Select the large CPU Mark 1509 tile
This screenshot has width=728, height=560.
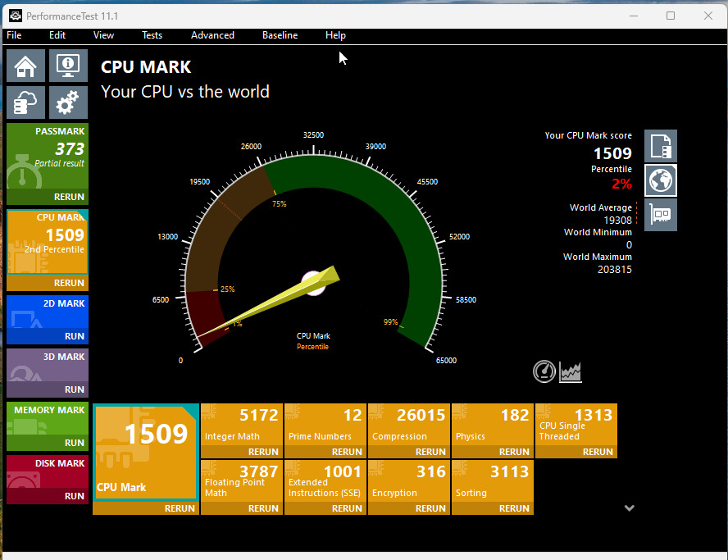(146, 453)
